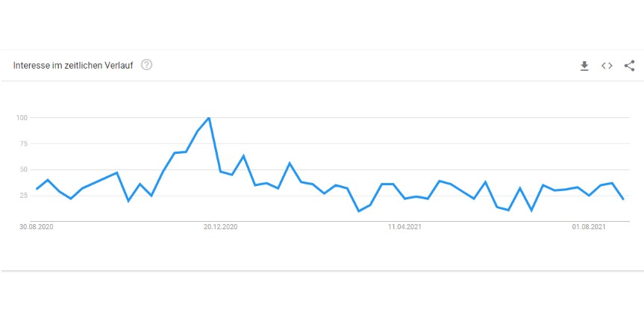Click the 100 value on the y-axis
The image size is (644, 336).
[x=21, y=118]
